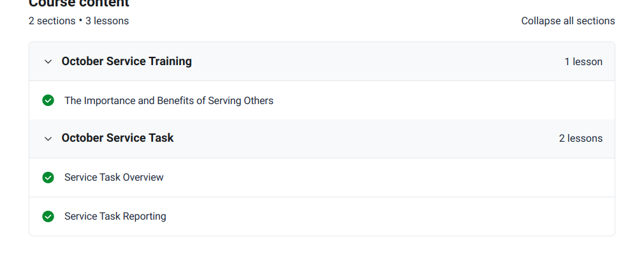Click the "2 sections" summary text
The width and height of the screenshot is (644, 272).
pos(52,21)
